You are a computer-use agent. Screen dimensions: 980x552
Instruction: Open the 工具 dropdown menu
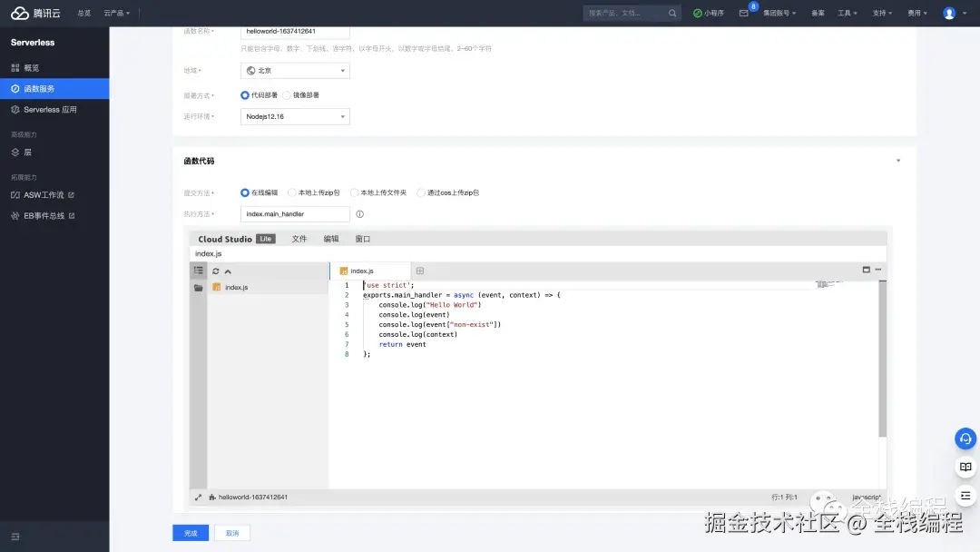click(848, 13)
